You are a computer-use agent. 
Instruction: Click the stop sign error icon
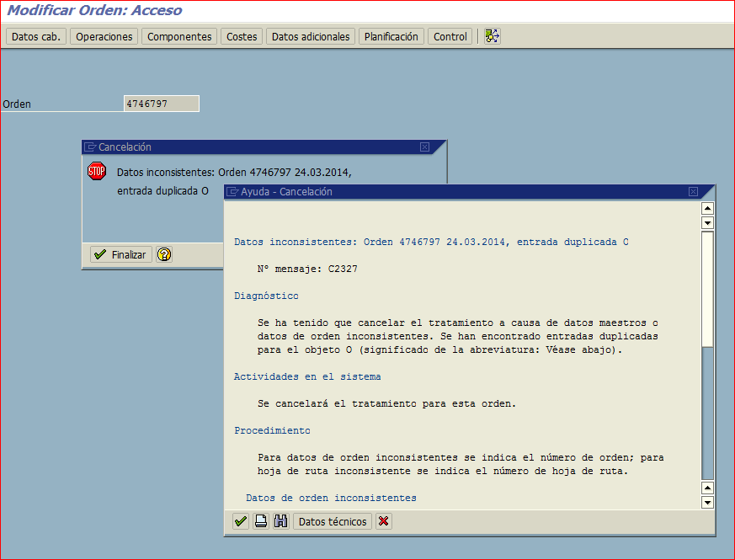[97, 171]
